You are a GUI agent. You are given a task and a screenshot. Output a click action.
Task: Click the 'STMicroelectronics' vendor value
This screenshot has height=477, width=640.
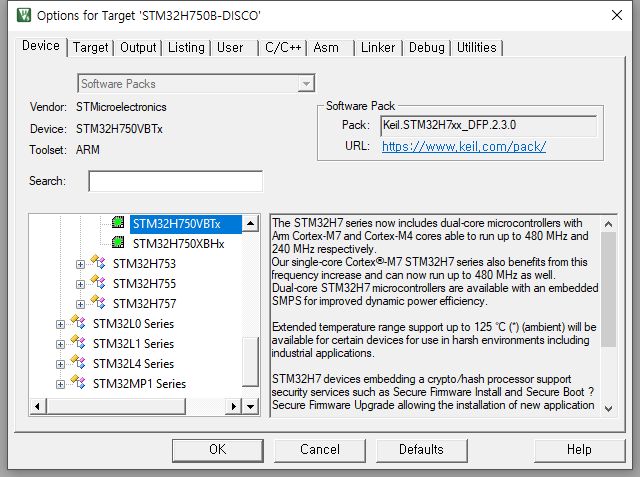(x=121, y=107)
